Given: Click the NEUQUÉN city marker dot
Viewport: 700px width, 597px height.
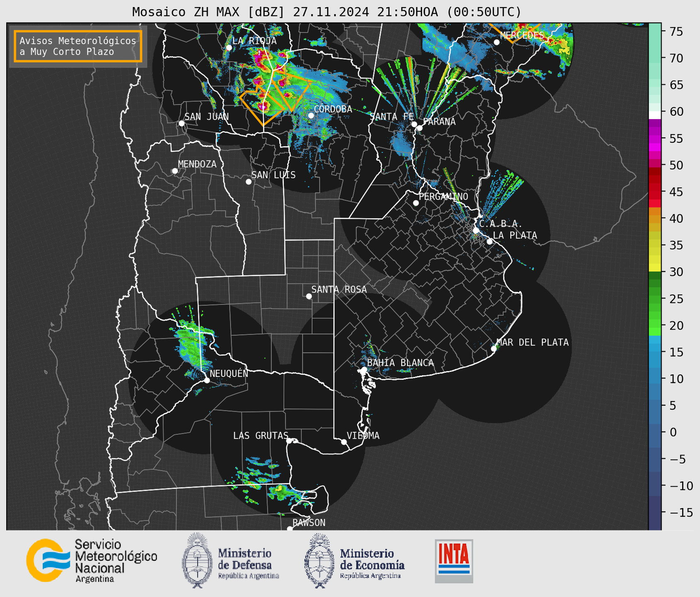Looking at the screenshot, I should (x=207, y=380).
